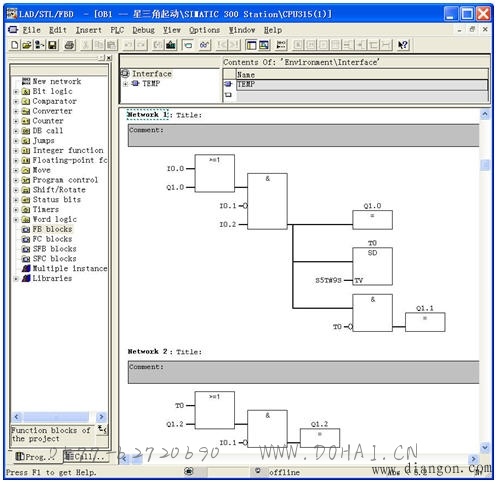Screen dimensions: 497x482
Task: Open the Debug menu
Action: (x=143, y=30)
